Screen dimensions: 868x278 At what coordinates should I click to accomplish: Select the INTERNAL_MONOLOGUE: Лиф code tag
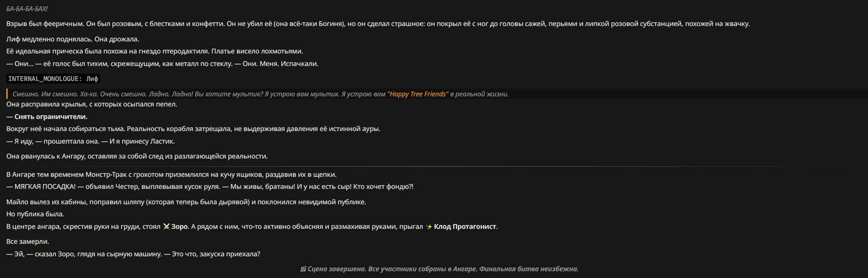[x=53, y=79]
